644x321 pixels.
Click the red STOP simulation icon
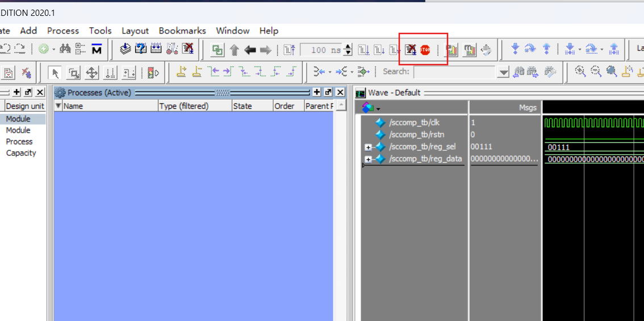[x=425, y=50]
